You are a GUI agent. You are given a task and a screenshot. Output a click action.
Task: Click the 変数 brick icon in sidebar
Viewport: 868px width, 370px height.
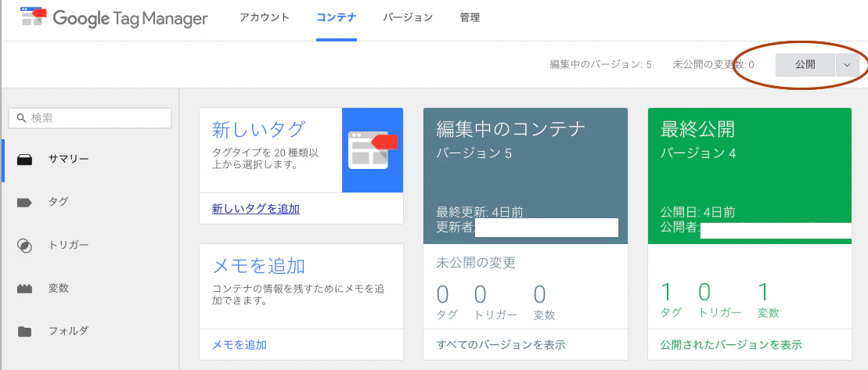(25, 289)
